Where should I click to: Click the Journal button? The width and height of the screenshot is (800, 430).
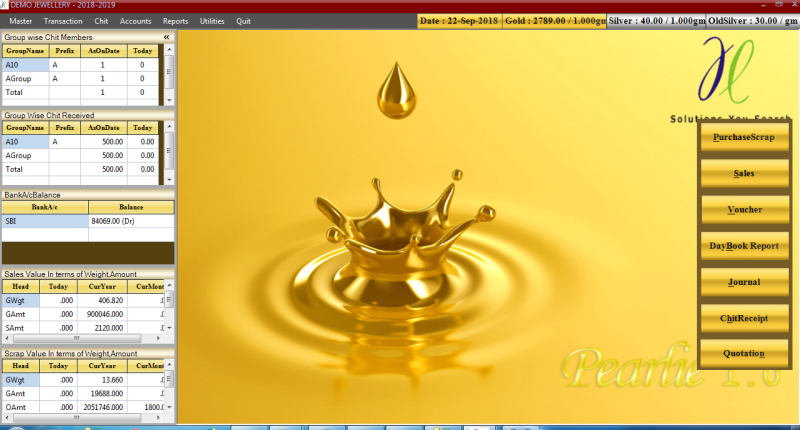pos(743,282)
